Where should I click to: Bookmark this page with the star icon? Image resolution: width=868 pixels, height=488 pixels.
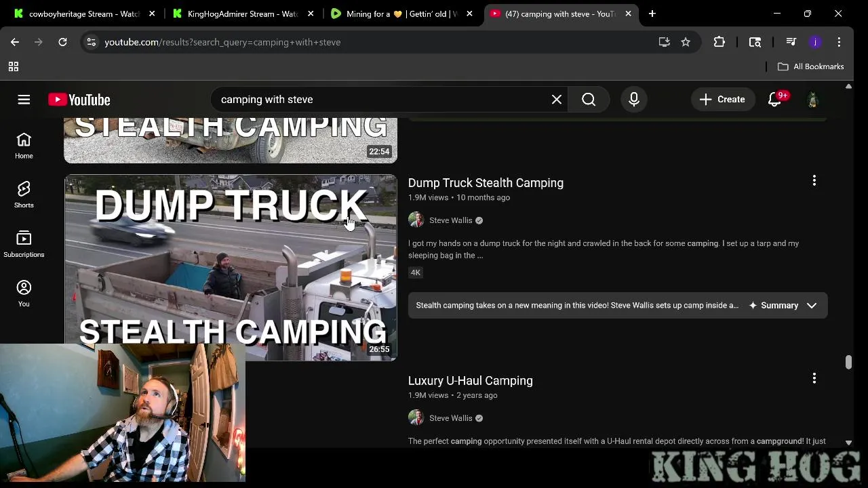pos(686,42)
